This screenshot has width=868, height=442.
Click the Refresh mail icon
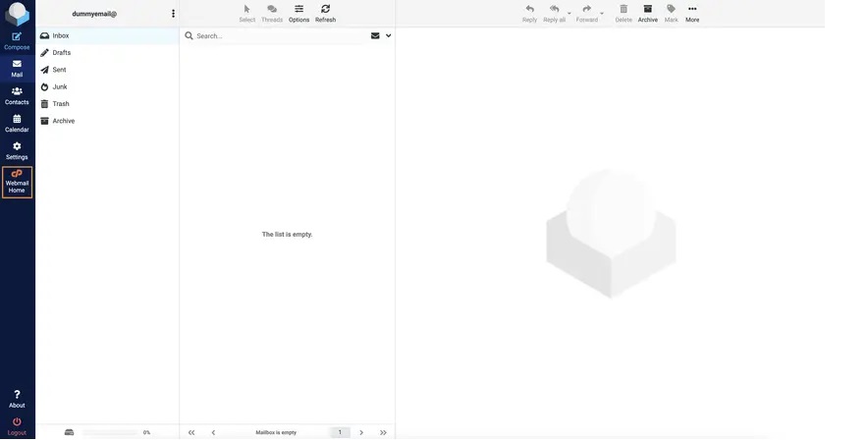pos(325,12)
